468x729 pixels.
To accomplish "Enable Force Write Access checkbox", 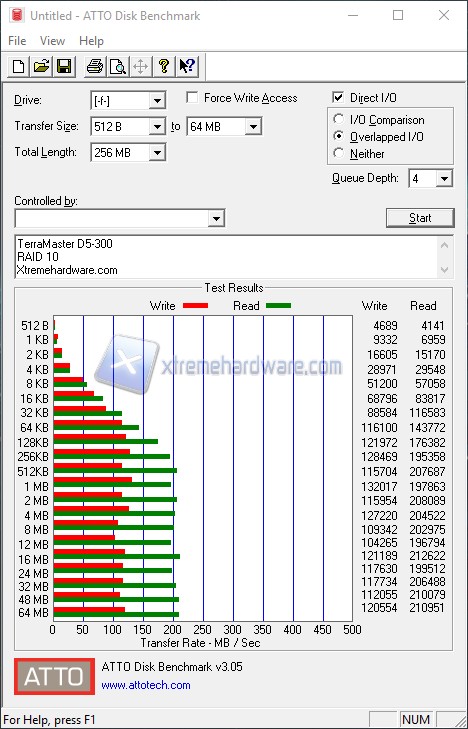I will [192, 98].
